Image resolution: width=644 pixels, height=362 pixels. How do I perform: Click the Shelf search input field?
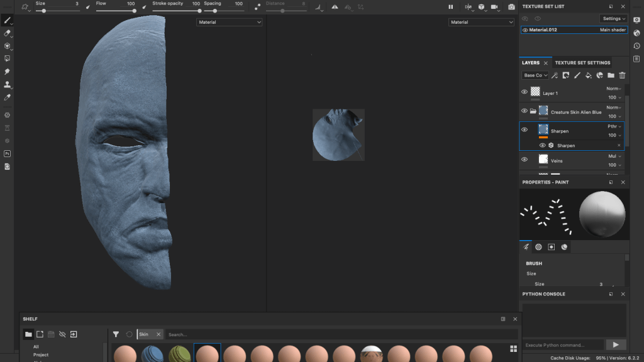(x=340, y=334)
